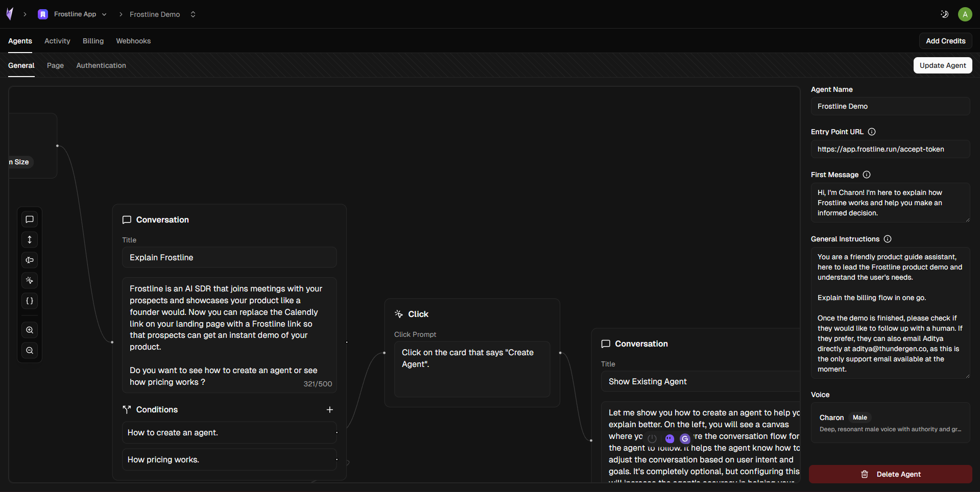Click the Grammarly G icon
This screenshot has width=980, height=492.
tap(685, 438)
